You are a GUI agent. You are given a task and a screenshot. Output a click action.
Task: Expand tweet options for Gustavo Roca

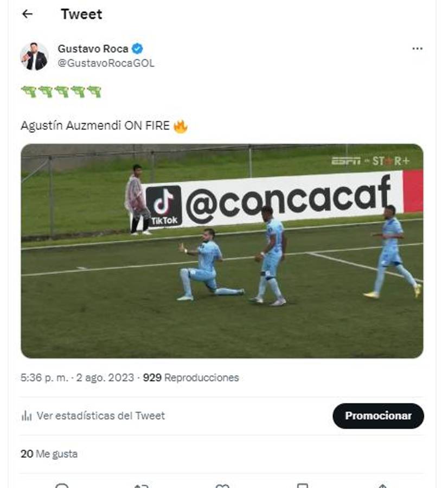(417, 48)
